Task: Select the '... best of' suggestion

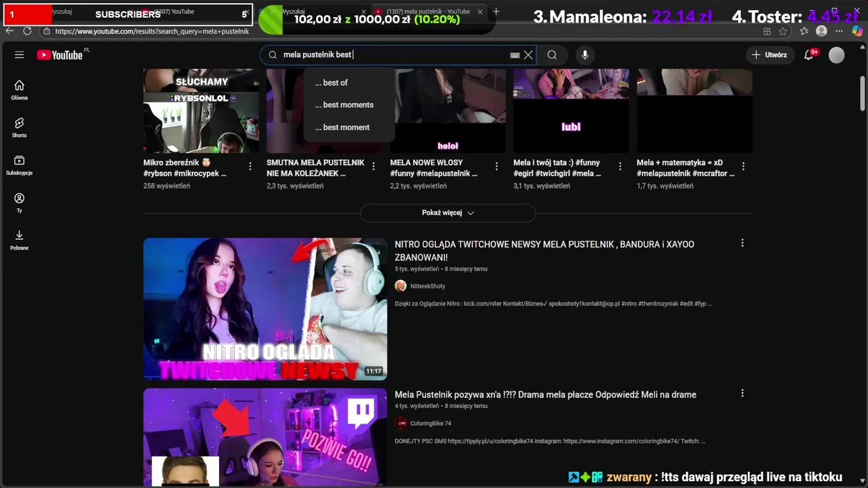Action: (x=349, y=83)
